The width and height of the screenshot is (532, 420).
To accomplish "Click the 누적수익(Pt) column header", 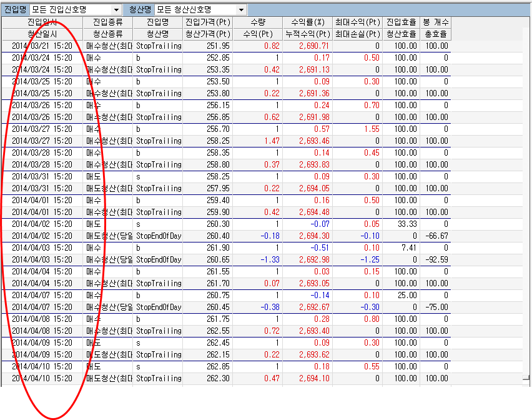I will point(307,34).
